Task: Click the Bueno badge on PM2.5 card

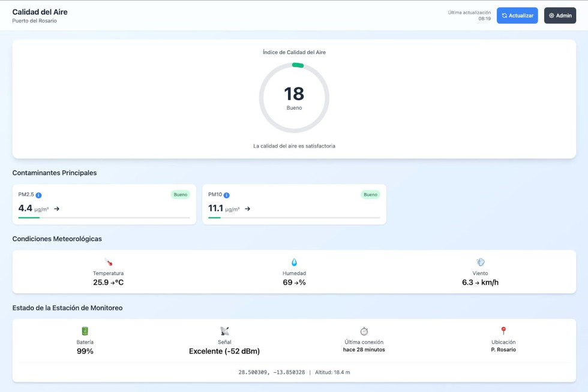Action: (x=180, y=195)
